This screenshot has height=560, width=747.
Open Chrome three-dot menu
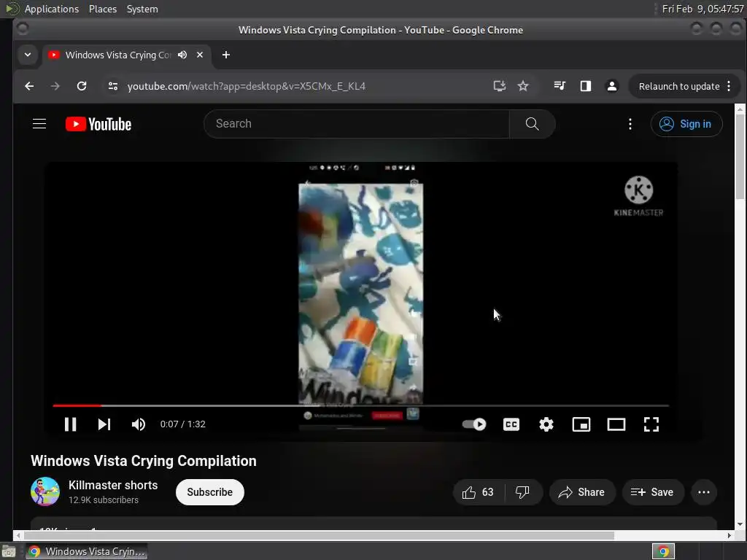click(x=729, y=86)
